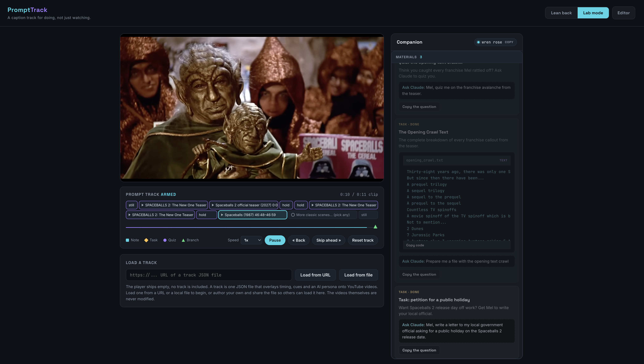Click the 'PROMPT TRACK ARMED' status label
644x364 pixels.
click(151, 195)
